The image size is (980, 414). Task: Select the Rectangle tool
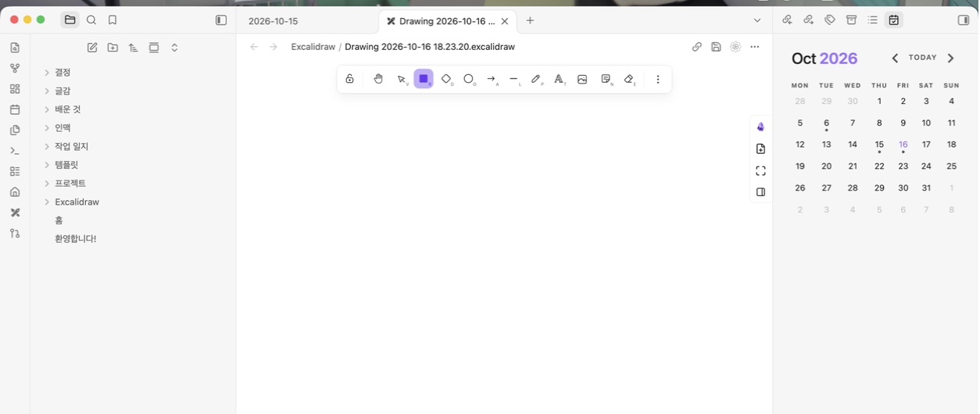pos(424,79)
